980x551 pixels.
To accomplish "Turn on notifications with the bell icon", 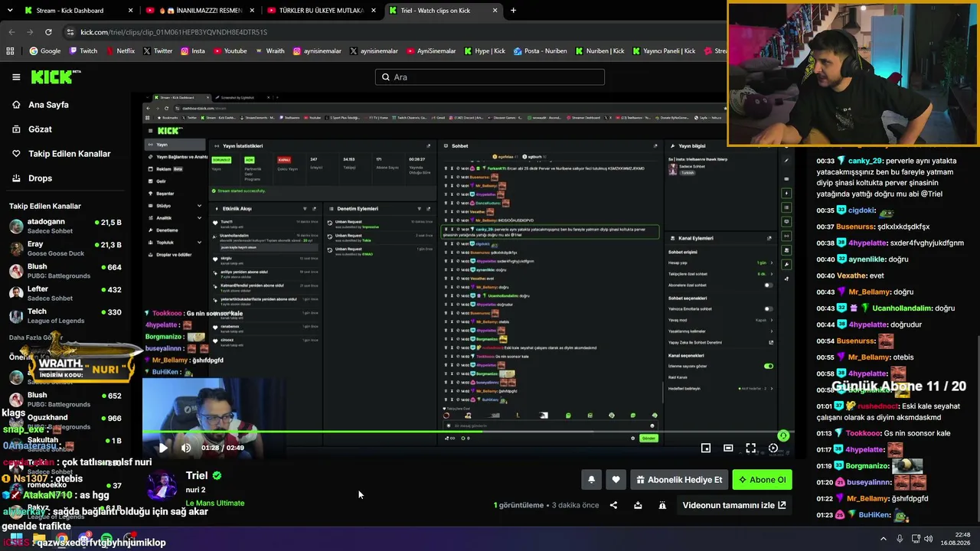I will (591, 480).
